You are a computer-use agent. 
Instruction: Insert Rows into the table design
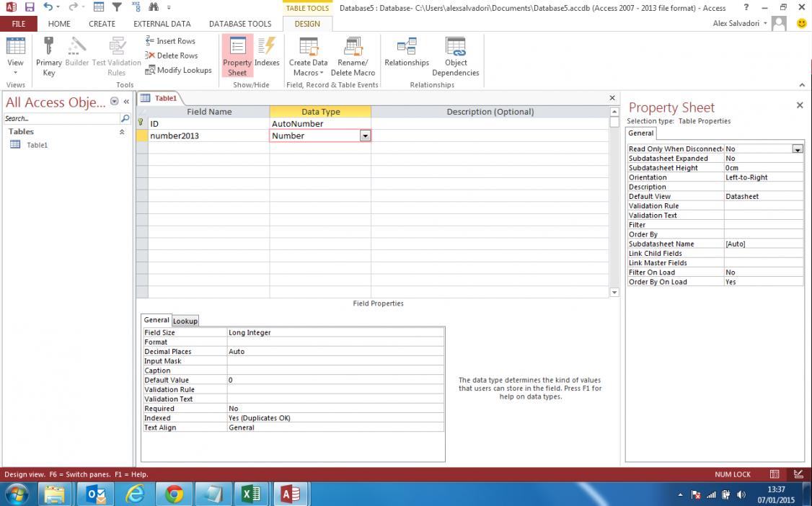coord(170,41)
